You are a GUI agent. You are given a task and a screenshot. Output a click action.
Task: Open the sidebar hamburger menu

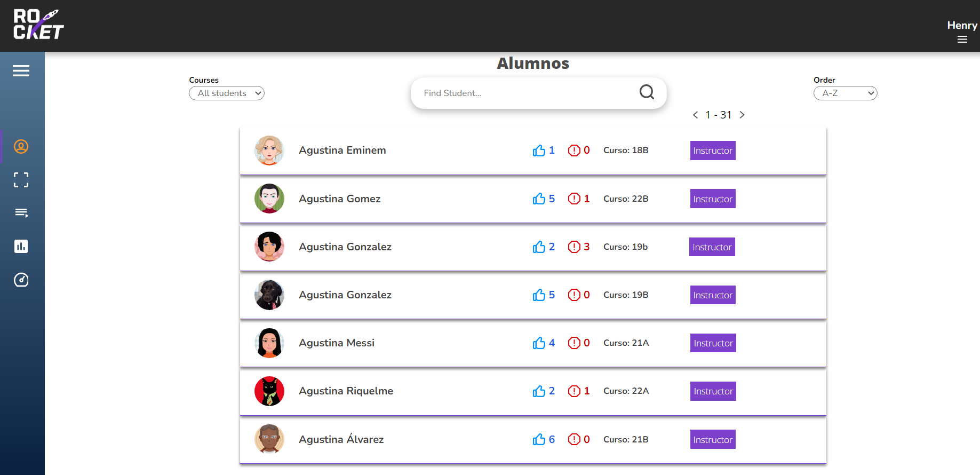(21, 70)
